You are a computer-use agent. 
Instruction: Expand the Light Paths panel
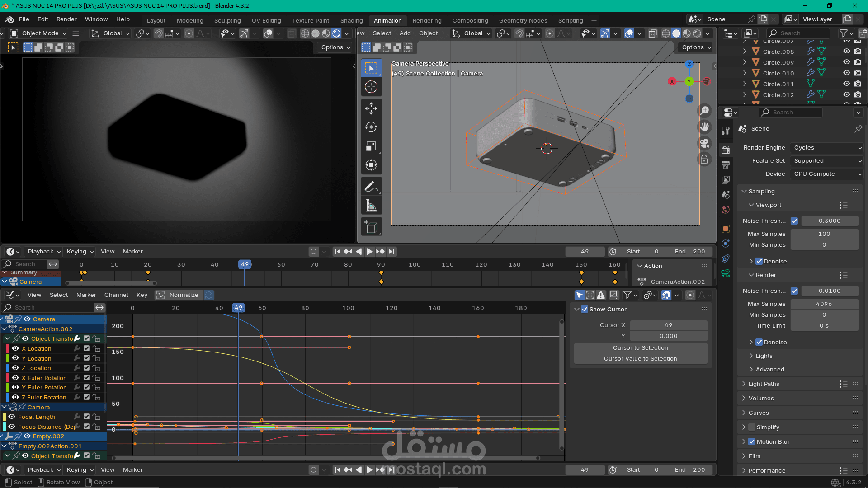(764, 384)
